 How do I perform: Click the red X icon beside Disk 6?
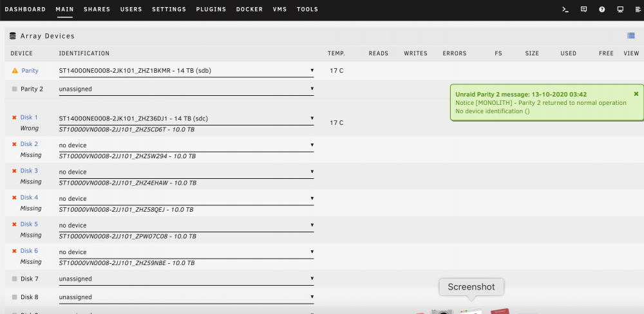[x=14, y=251]
